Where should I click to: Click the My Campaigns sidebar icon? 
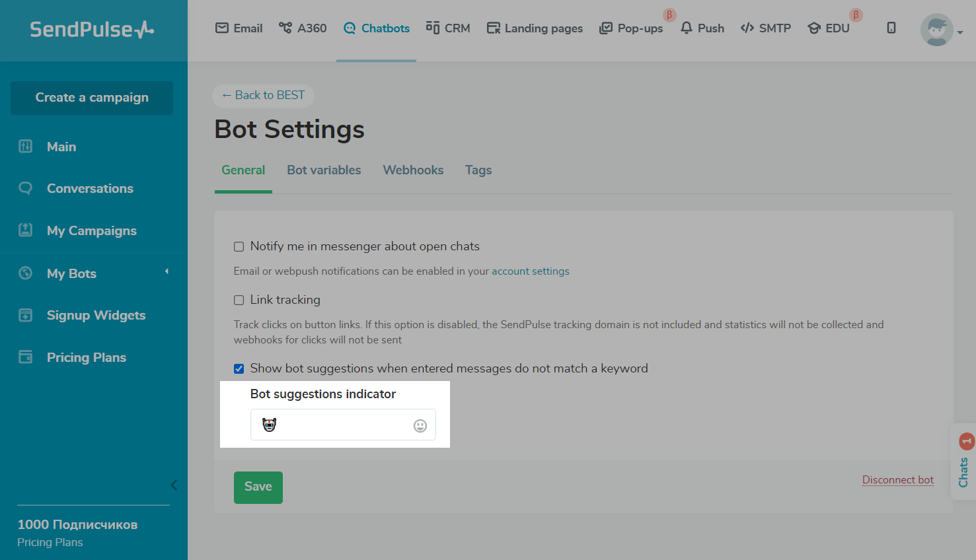[x=26, y=230]
